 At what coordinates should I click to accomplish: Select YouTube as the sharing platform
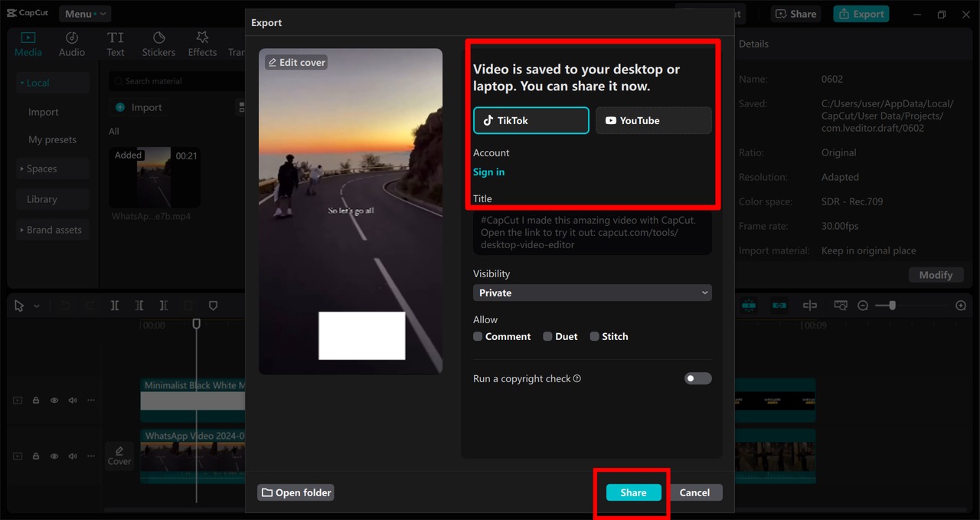tap(654, 120)
